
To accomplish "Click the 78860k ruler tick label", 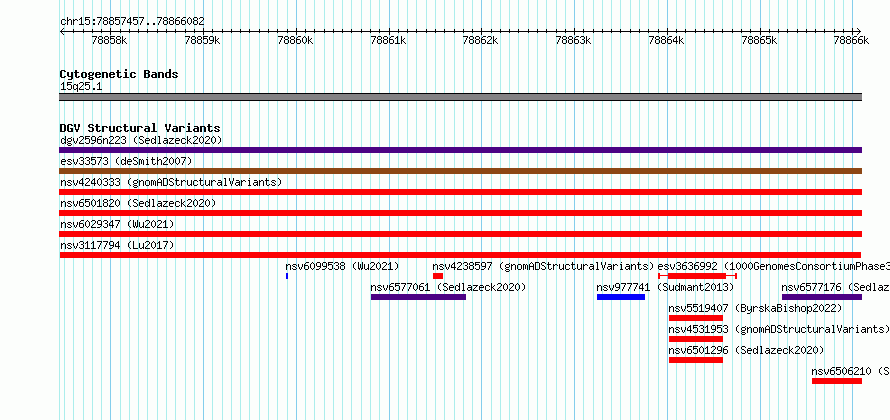I will click(296, 40).
